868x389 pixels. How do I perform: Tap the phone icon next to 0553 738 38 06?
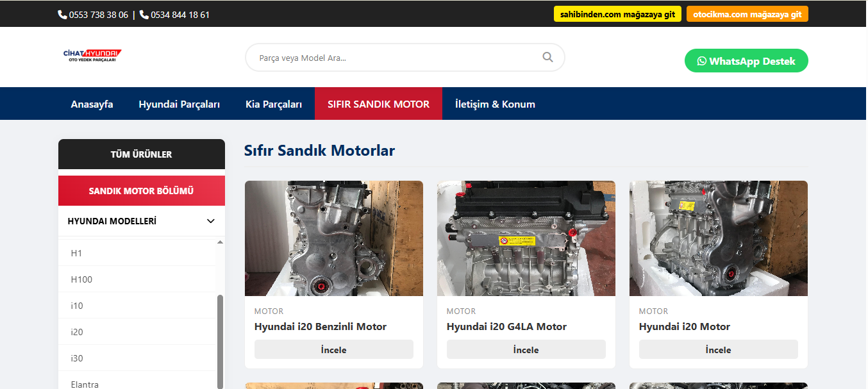(x=62, y=13)
